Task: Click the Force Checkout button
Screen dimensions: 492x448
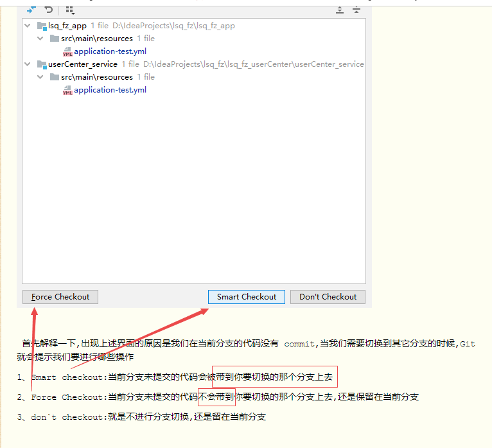Action: [60, 297]
